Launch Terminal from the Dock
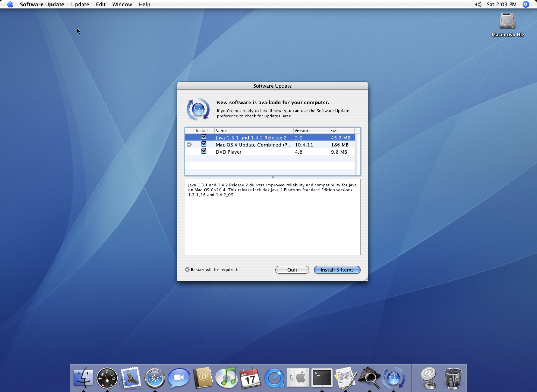The width and height of the screenshot is (537, 392). 322,378
